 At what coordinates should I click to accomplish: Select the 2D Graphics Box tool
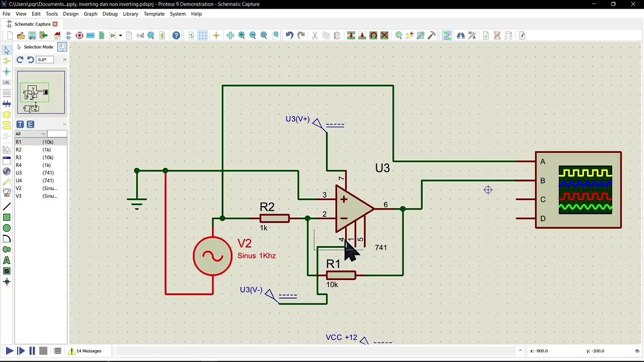[7, 217]
